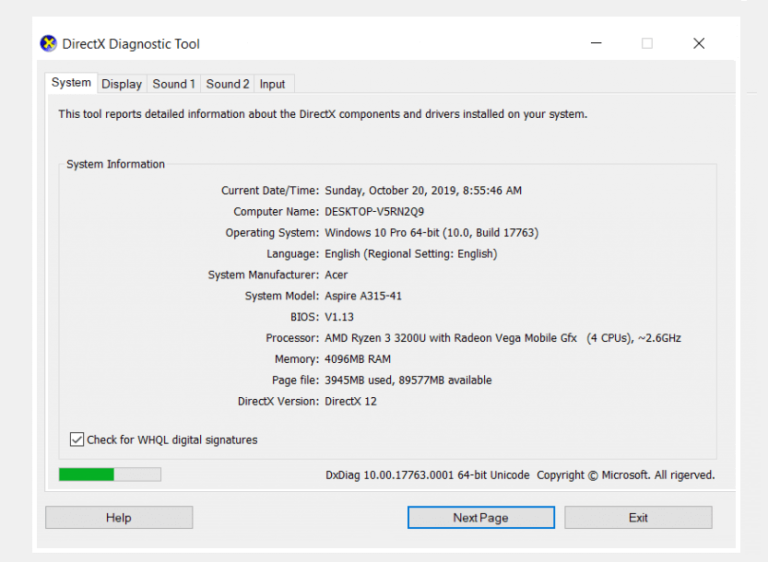This screenshot has width=768, height=562.
Task: Click the green progress bar
Action: point(110,474)
